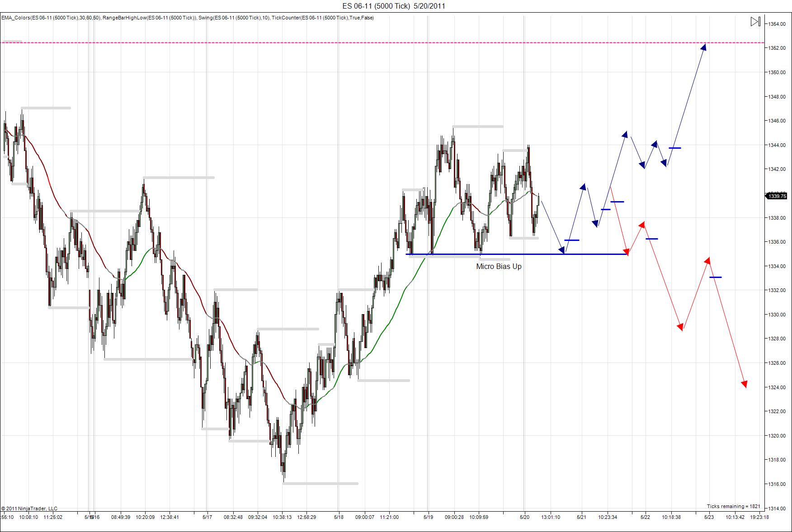Image resolution: width=792 pixels, height=532 pixels.
Task: Click the 1344.00 price axis label
Action: click(777, 145)
